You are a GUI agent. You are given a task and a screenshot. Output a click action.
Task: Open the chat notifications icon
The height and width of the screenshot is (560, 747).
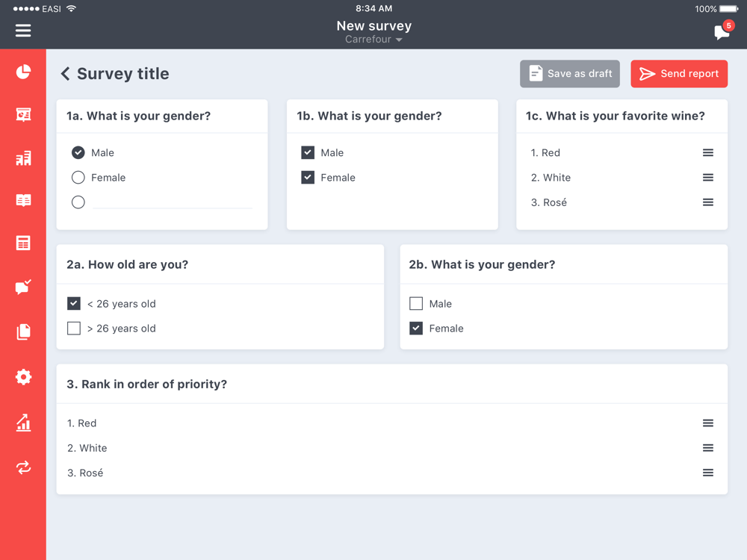pos(723,31)
